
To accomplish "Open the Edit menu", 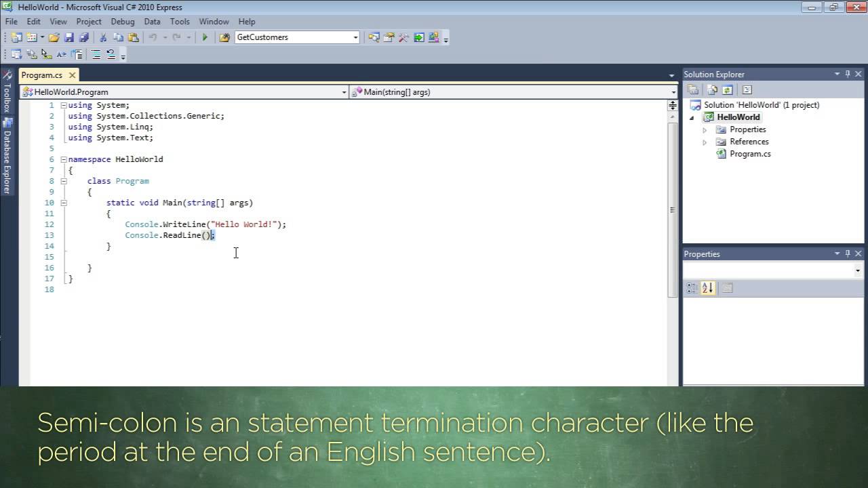I will click(33, 22).
